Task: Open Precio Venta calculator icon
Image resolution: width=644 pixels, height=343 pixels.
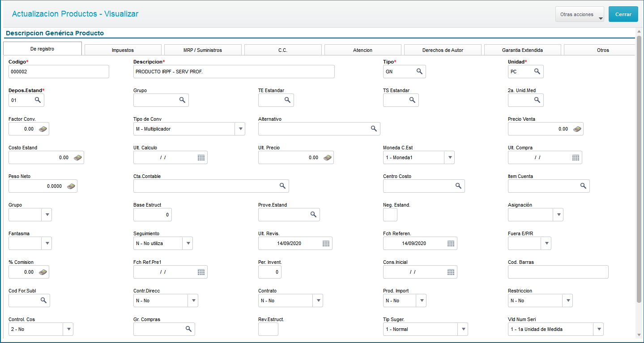Action: point(577,129)
